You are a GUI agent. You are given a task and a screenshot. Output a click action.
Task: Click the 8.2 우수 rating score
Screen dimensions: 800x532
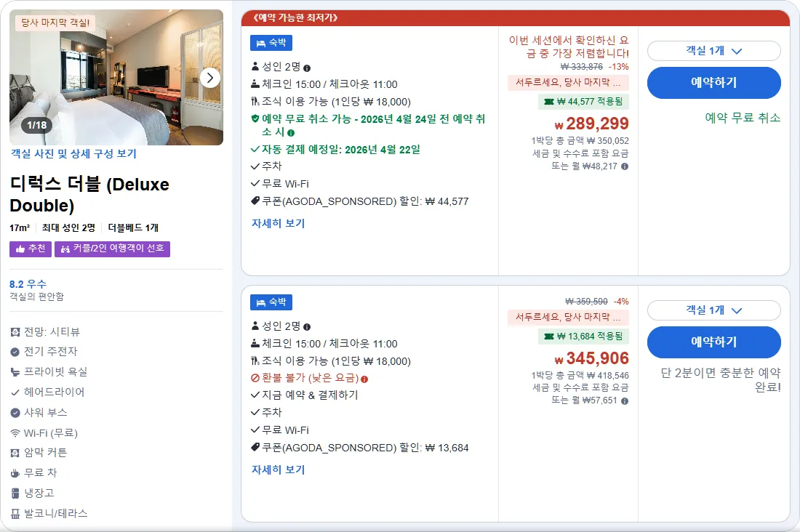(x=28, y=284)
